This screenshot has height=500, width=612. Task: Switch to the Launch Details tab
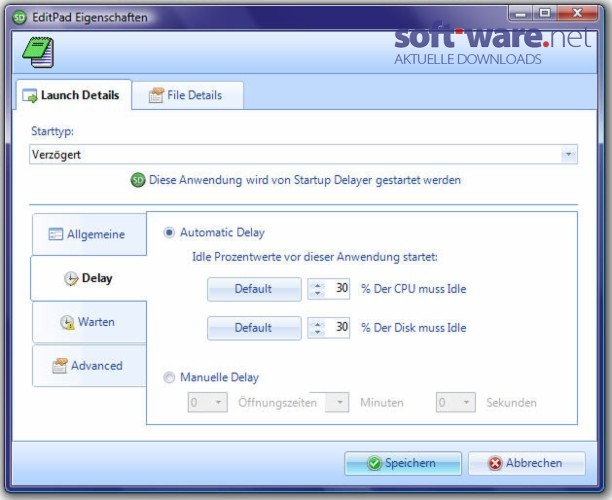coord(74,95)
